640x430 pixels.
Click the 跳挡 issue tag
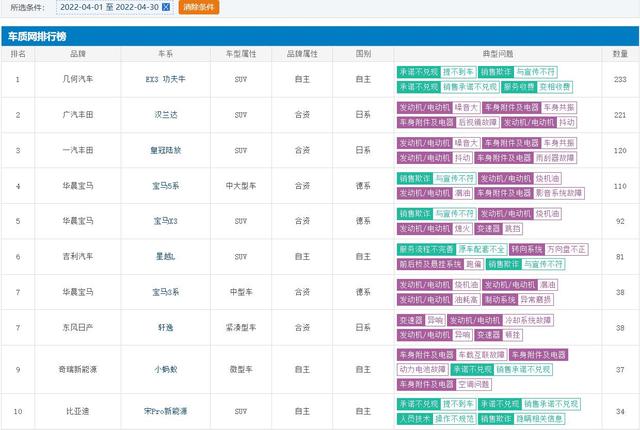512,228
